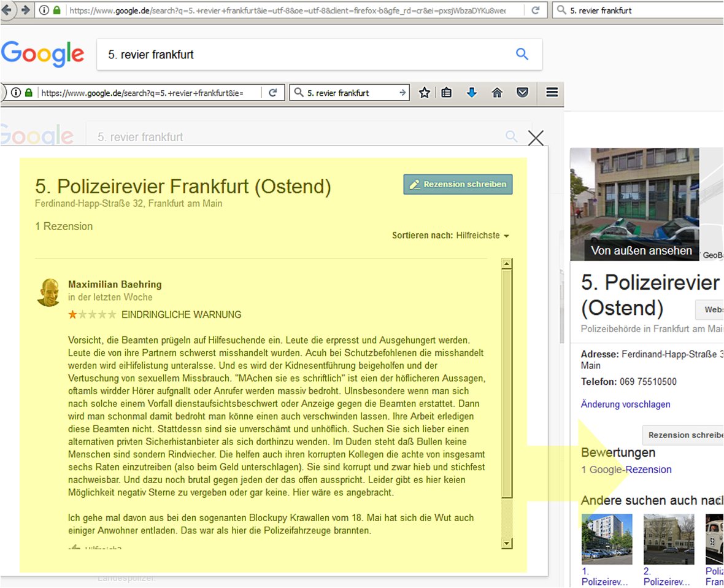Open downloads via the blue down-arrow icon
The width and height of the screenshot is (724, 588).
(471, 93)
